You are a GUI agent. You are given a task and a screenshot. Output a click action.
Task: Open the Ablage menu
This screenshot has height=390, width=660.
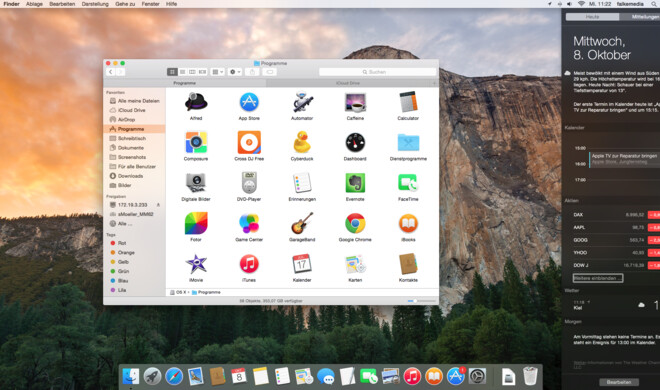34,4
